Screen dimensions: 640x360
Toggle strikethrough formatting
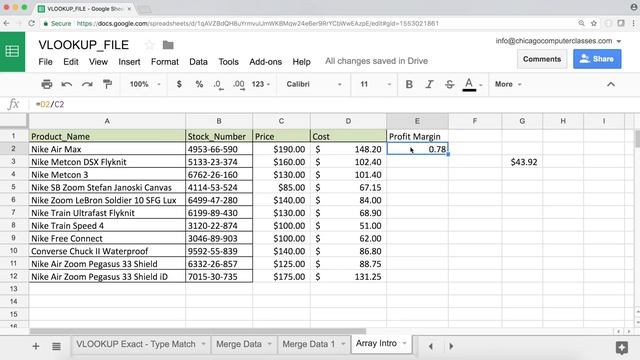(x=449, y=84)
